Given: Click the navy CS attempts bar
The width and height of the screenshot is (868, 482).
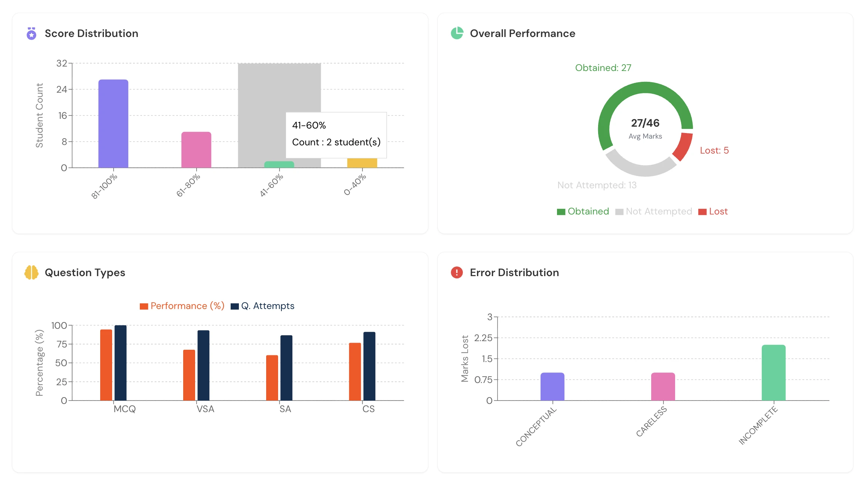Looking at the screenshot, I should pos(369,366).
